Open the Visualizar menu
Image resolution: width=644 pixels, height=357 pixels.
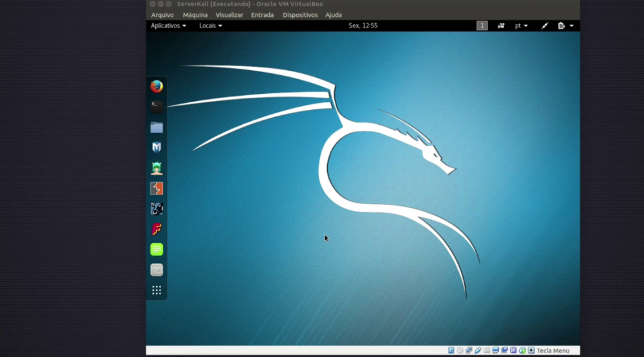point(229,15)
